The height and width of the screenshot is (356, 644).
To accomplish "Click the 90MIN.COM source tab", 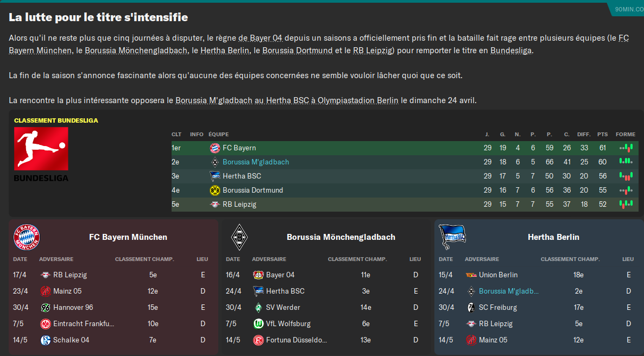I will [x=628, y=9].
